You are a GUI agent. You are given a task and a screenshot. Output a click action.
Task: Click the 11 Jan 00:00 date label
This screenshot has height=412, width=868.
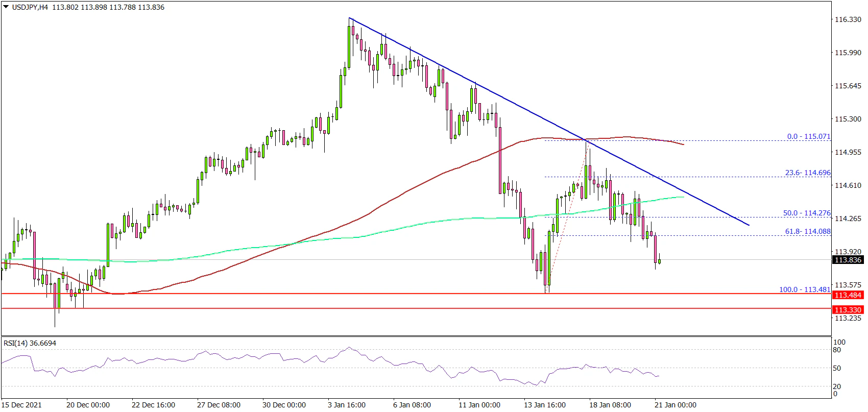(479, 405)
